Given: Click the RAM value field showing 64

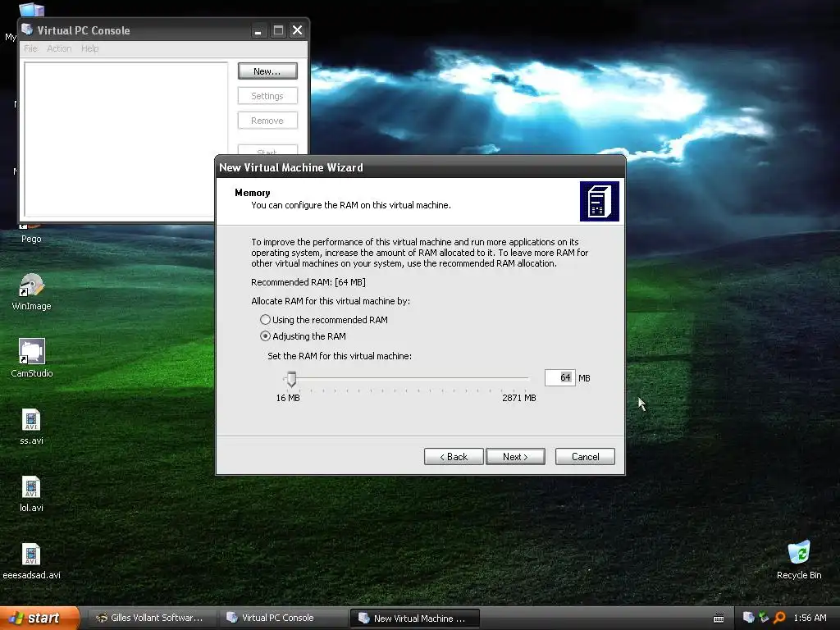Looking at the screenshot, I should (559, 377).
